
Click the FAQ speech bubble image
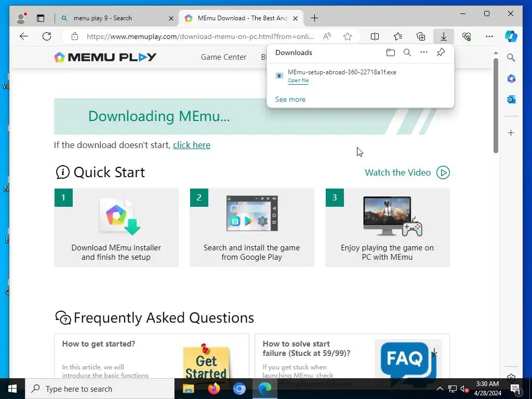(408, 361)
